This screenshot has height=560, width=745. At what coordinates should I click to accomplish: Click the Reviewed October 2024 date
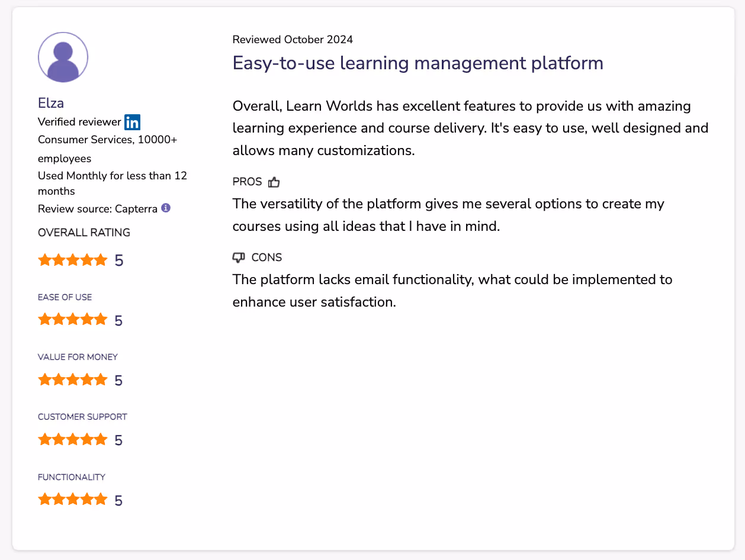pyautogui.click(x=293, y=40)
